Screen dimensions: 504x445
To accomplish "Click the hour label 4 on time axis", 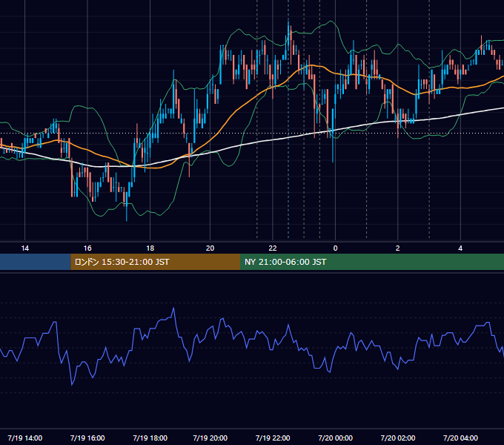I will tap(460, 248).
